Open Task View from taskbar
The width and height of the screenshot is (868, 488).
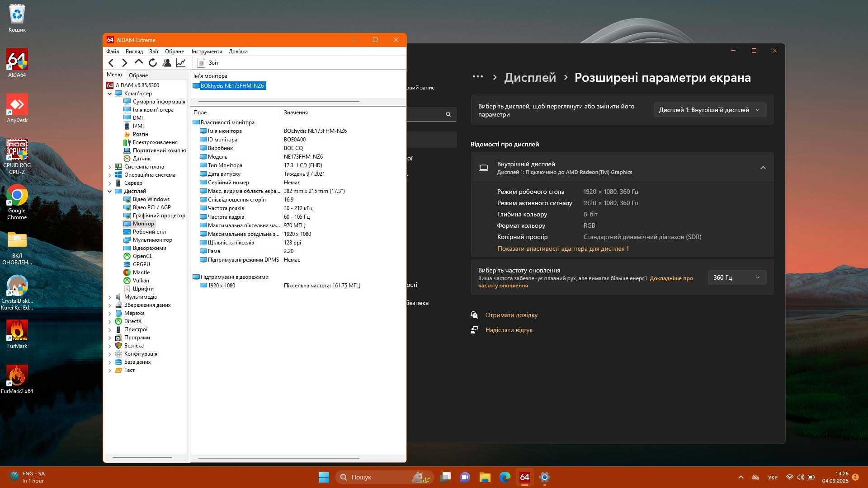(x=445, y=477)
